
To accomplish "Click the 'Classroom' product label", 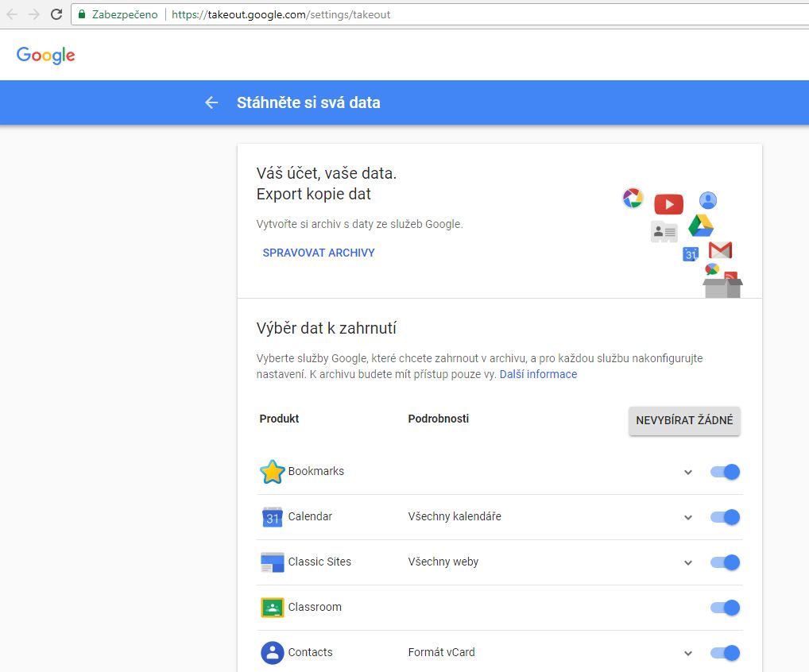I will pos(315,607).
